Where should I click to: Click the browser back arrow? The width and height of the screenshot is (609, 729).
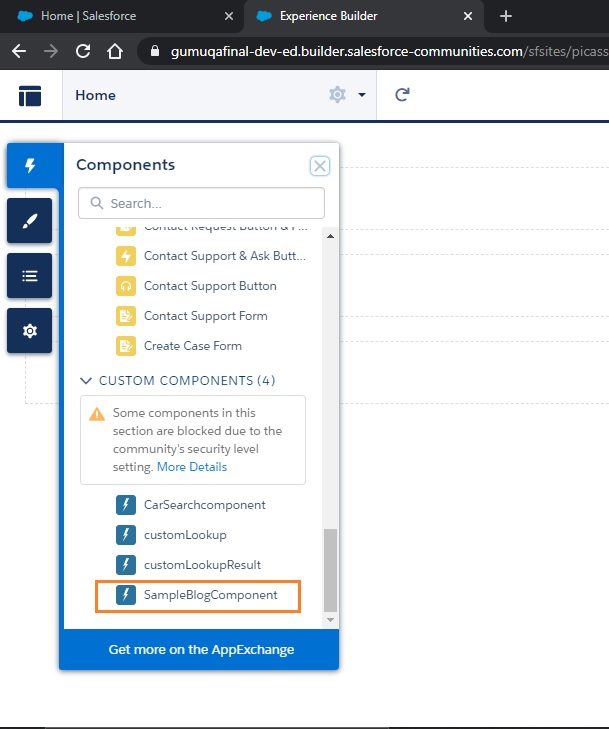(x=19, y=51)
